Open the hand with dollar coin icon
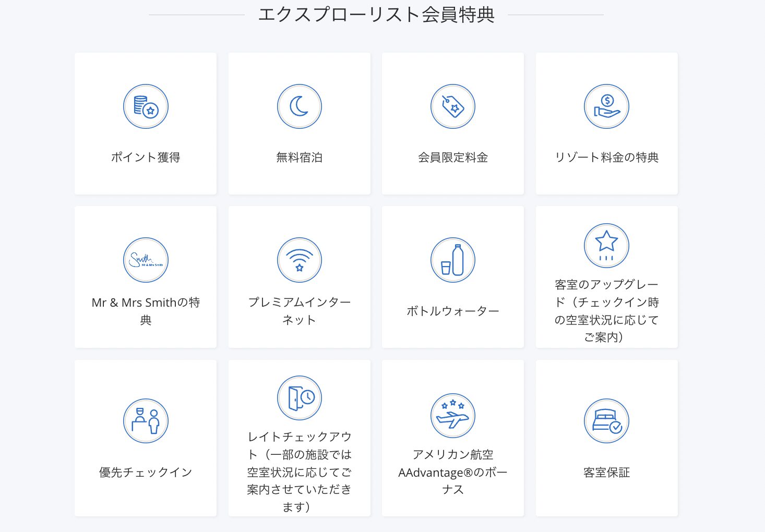Image resolution: width=765 pixels, height=532 pixels. tap(606, 106)
